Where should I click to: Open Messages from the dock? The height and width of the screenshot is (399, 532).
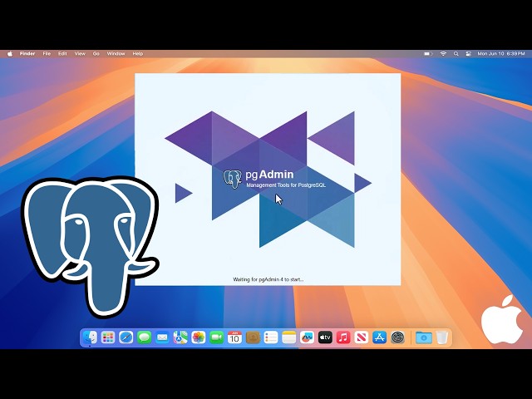(144, 337)
